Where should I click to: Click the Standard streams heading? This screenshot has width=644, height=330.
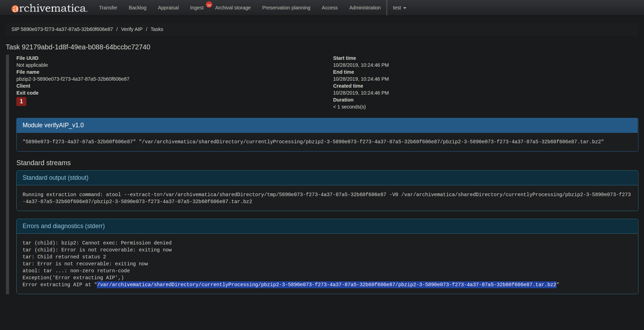pos(43,163)
